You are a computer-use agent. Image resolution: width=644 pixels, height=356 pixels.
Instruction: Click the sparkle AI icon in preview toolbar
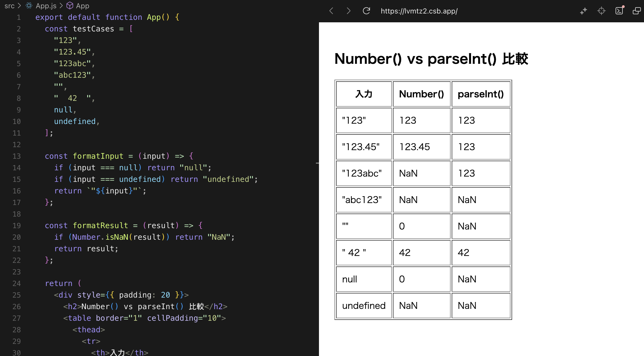pos(583,11)
